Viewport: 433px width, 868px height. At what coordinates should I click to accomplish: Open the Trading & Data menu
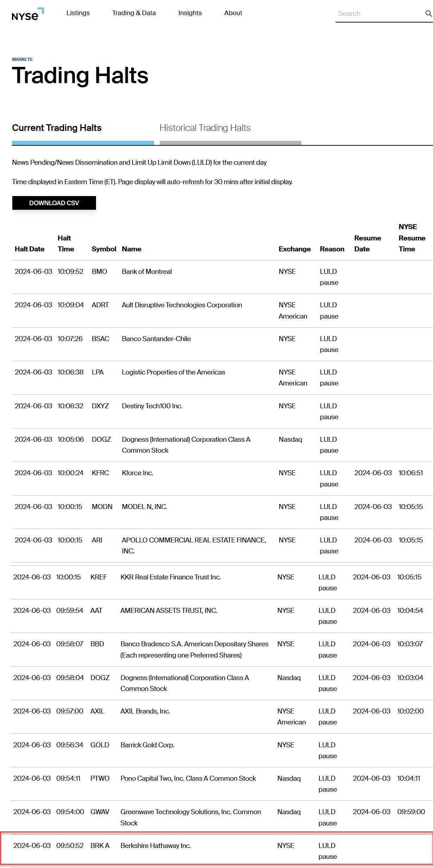coord(134,13)
